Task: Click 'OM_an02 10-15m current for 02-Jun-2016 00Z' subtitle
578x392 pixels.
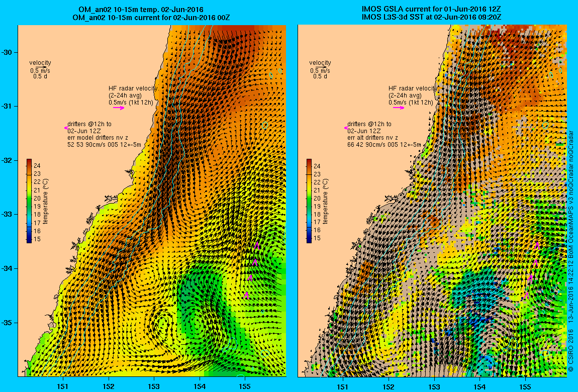Action: pos(151,17)
